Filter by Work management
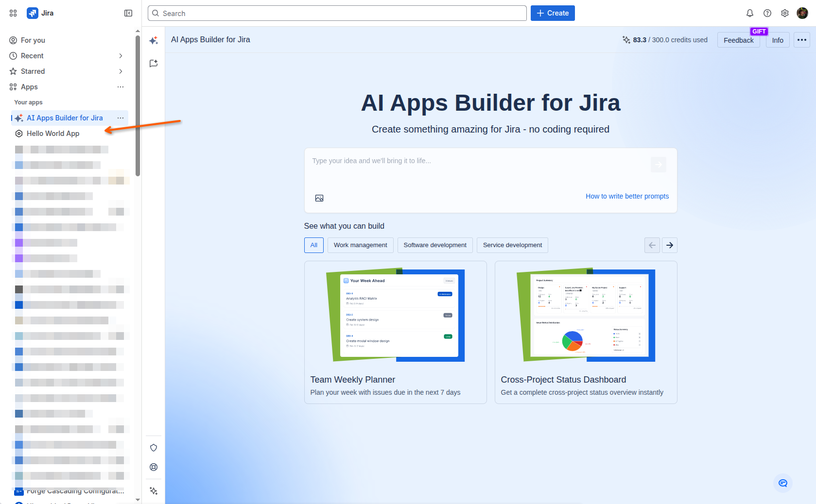816x504 pixels. coord(361,245)
